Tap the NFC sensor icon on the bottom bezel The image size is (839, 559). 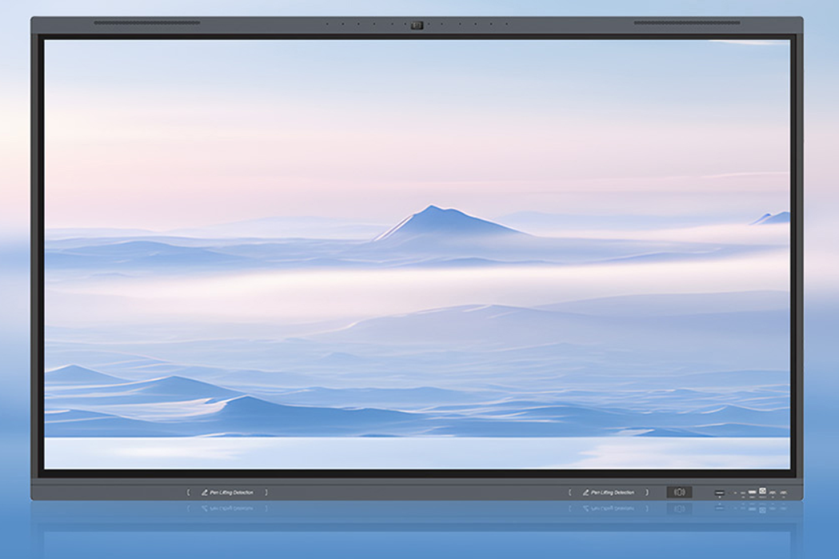(679, 492)
